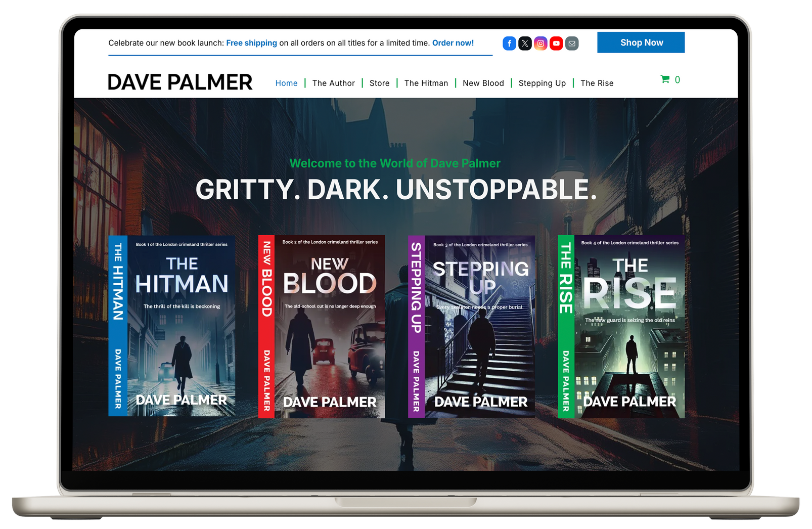Open the Instagram social icon

[x=540, y=43]
